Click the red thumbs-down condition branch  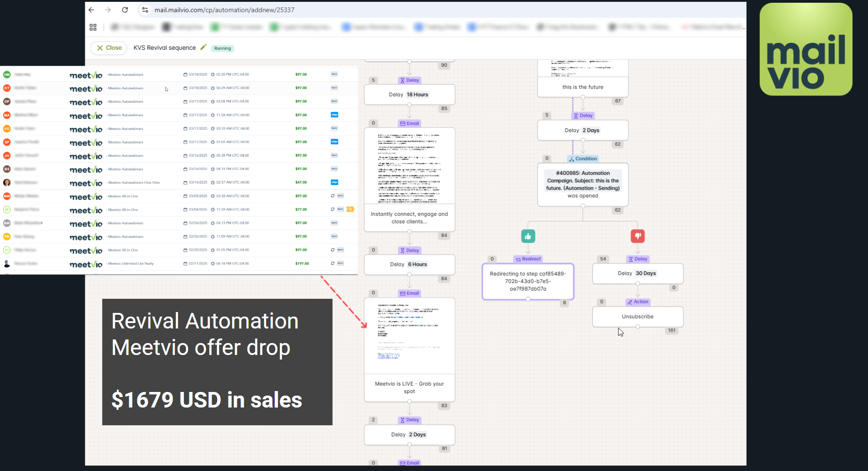638,236
